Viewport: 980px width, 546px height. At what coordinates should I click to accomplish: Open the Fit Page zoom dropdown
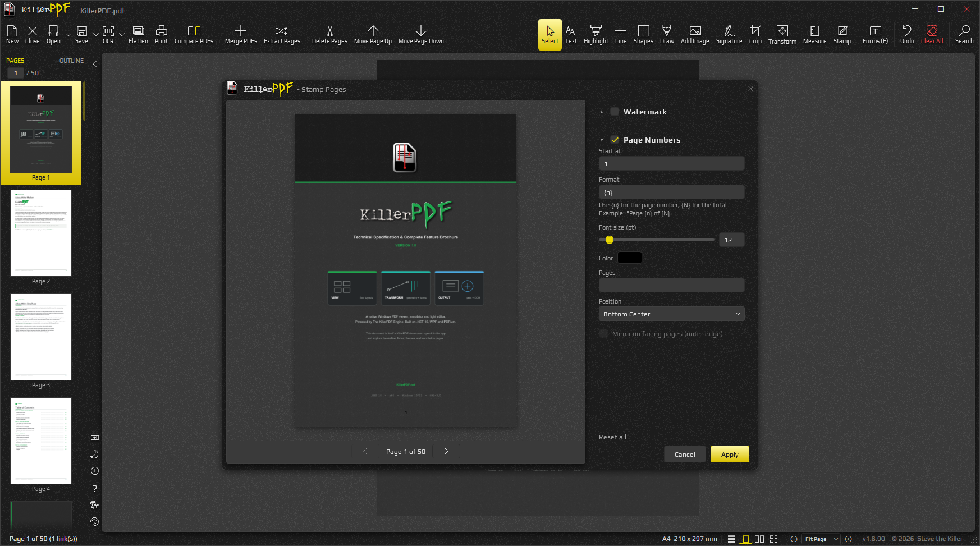click(x=821, y=539)
